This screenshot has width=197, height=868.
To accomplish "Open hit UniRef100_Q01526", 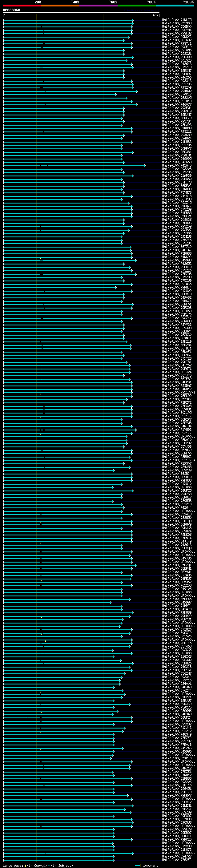I will (177, 636).
